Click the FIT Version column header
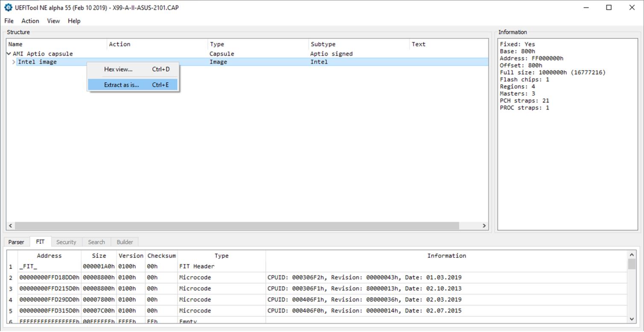The width and height of the screenshot is (644, 332). (x=131, y=256)
